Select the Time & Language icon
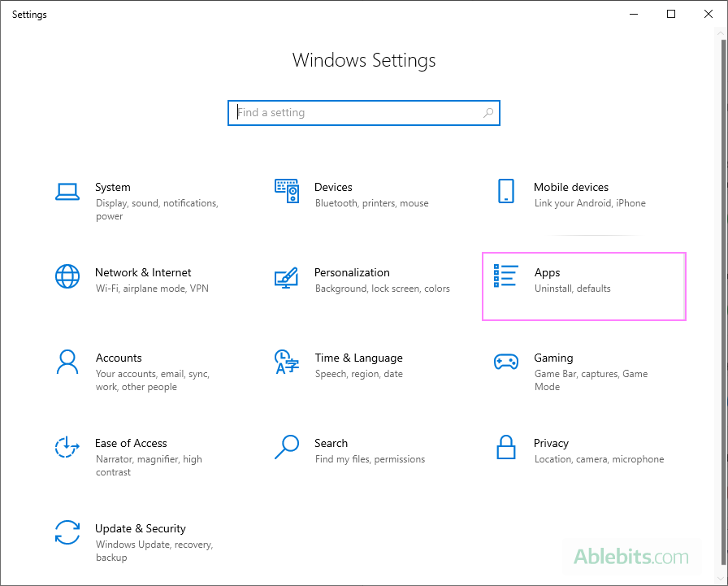The width and height of the screenshot is (728, 586). [x=287, y=362]
